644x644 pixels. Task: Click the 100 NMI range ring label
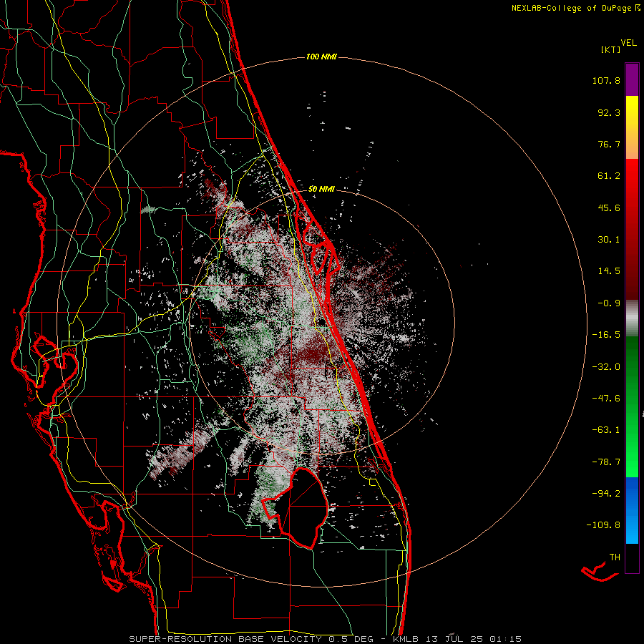coord(321,57)
